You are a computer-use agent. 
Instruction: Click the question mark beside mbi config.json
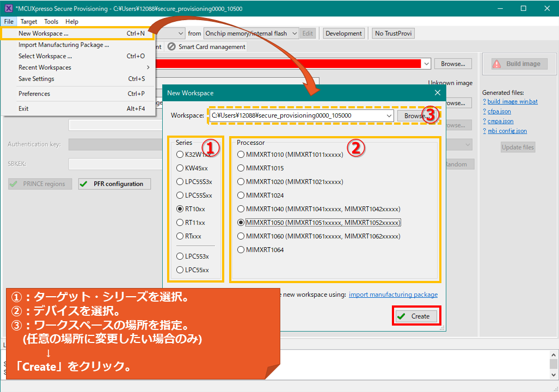(484, 131)
